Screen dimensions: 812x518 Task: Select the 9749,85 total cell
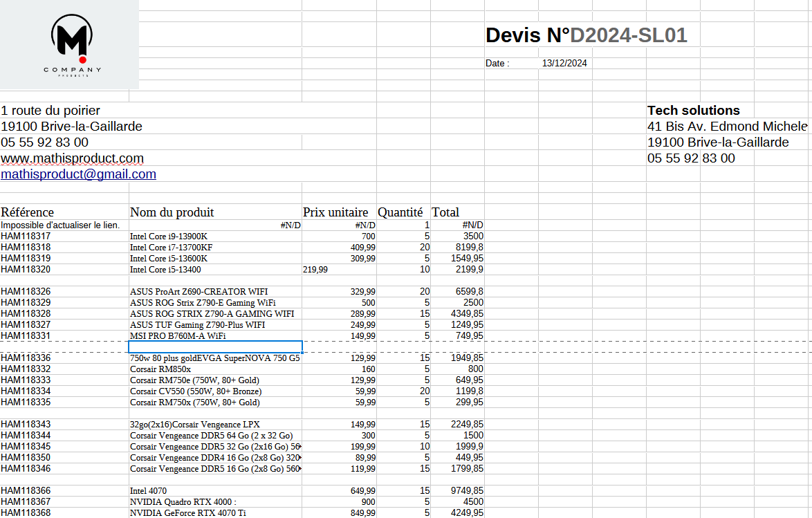click(467, 491)
